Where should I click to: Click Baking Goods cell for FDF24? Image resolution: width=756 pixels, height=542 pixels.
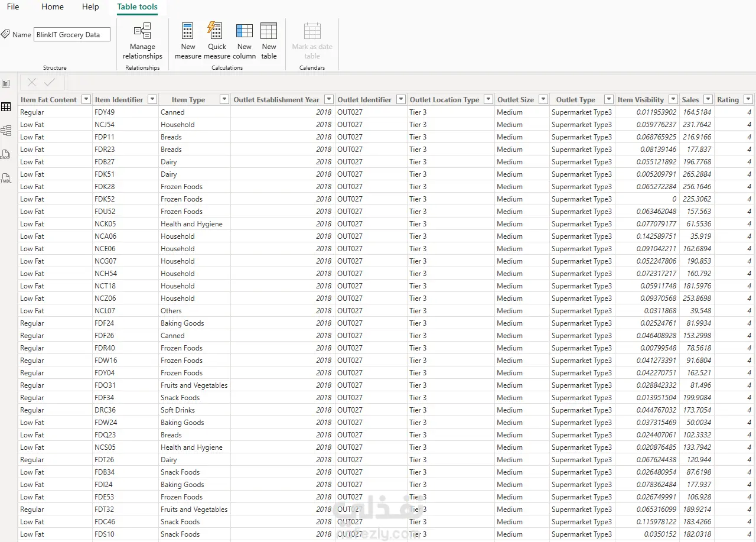[x=194, y=323]
